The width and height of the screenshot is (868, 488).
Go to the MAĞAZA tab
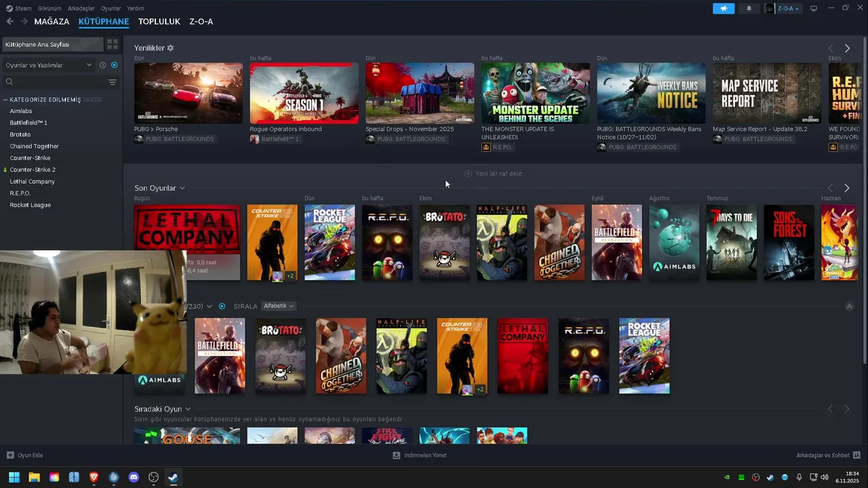click(52, 22)
